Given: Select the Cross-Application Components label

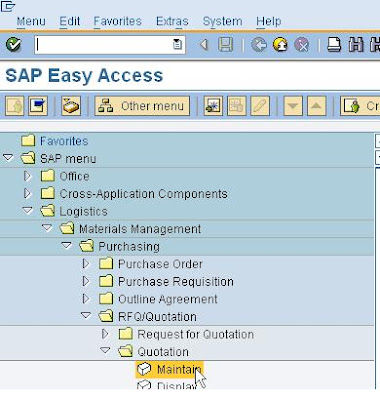Looking at the screenshot, I should tap(144, 194).
